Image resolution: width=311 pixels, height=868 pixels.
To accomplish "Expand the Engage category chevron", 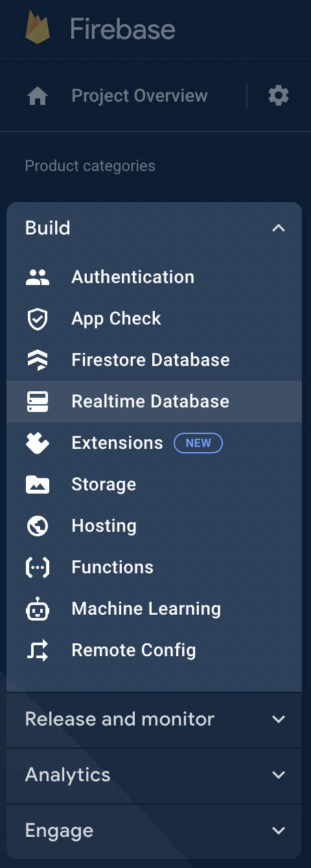I will 279,830.
